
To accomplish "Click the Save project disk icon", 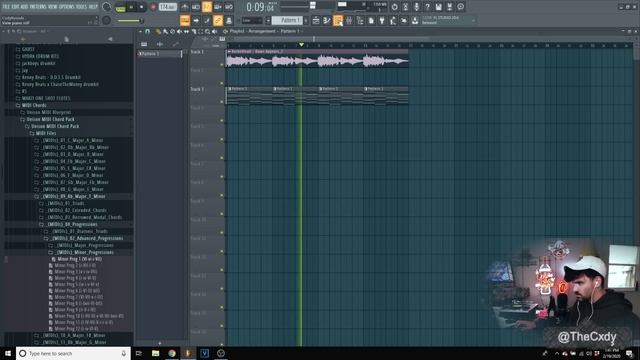I will (x=438, y=7).
